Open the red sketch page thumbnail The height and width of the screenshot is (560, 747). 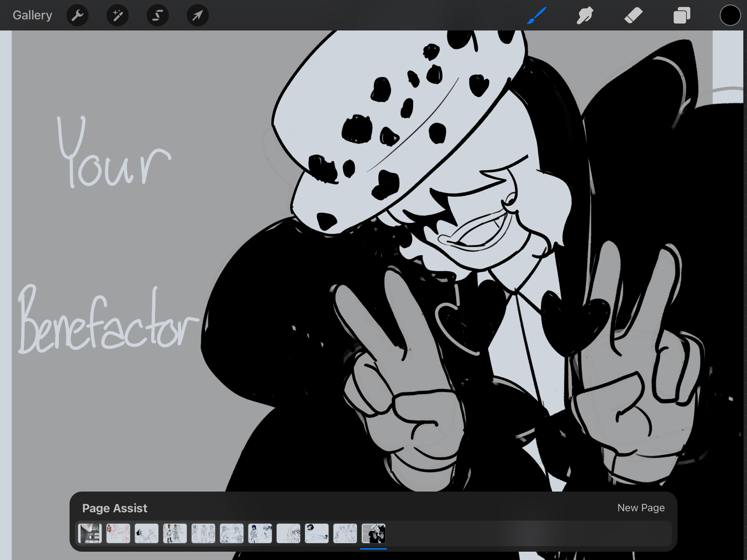point(118,533)
